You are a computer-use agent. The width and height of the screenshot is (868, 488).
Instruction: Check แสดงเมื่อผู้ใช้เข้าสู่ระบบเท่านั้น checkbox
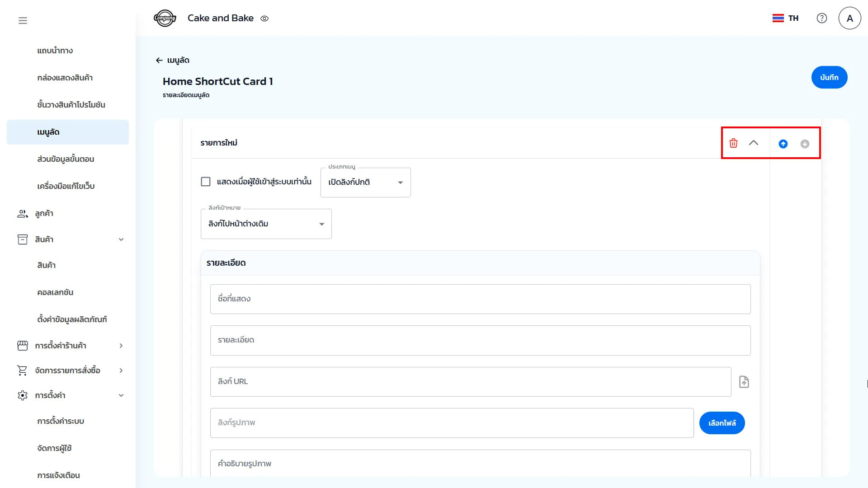pyautogui.click(x=206, y=182)
